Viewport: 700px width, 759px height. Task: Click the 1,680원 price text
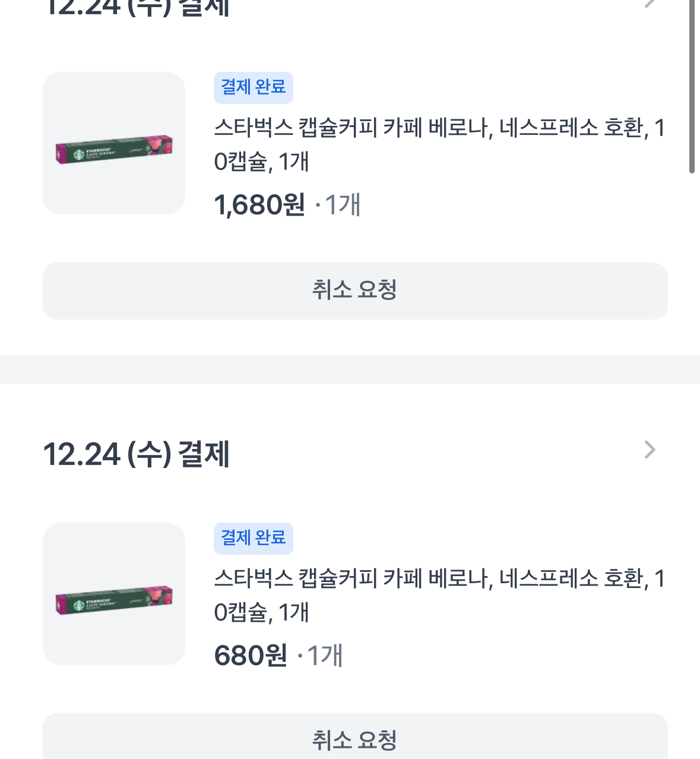point(259,205)
